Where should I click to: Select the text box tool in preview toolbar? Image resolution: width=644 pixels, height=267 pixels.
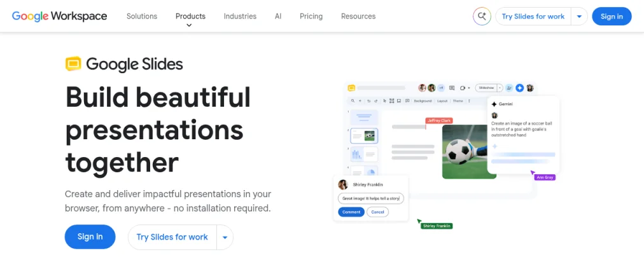(x=392, y=101)
